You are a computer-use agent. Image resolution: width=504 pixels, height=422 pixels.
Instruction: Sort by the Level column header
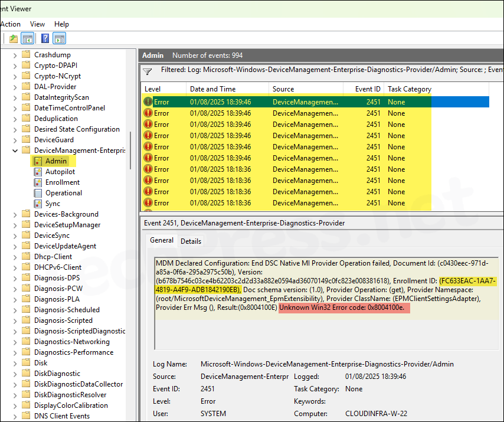point(163,89)
